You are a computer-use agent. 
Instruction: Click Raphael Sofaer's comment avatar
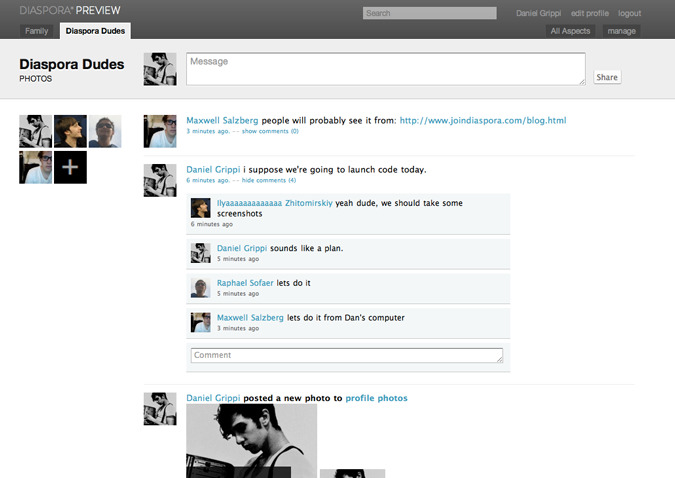pyautogui.click(x=201, y=288)
